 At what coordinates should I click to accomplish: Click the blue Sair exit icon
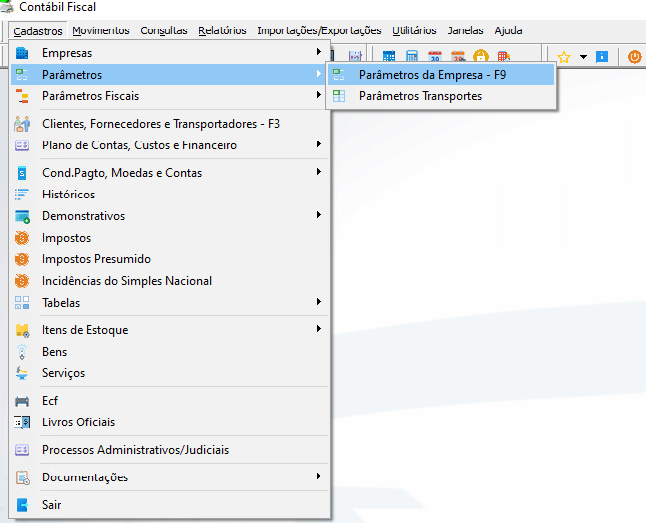click(22, 504)
